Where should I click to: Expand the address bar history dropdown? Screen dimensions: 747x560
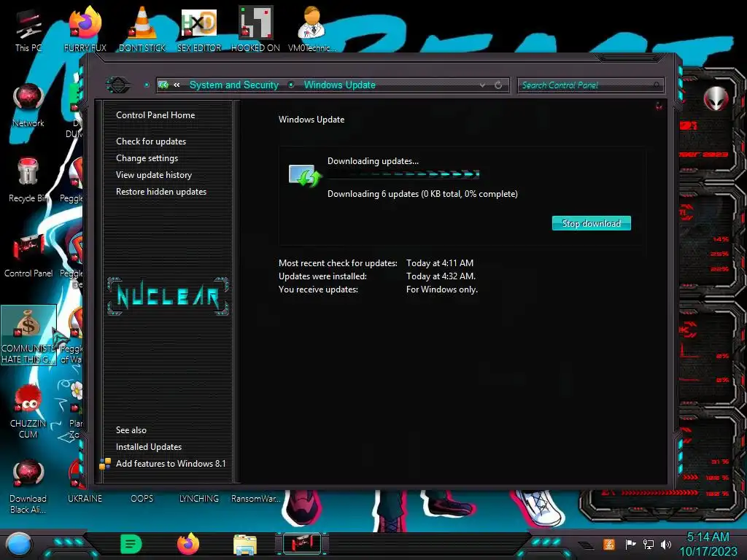[x=483, y=85]
